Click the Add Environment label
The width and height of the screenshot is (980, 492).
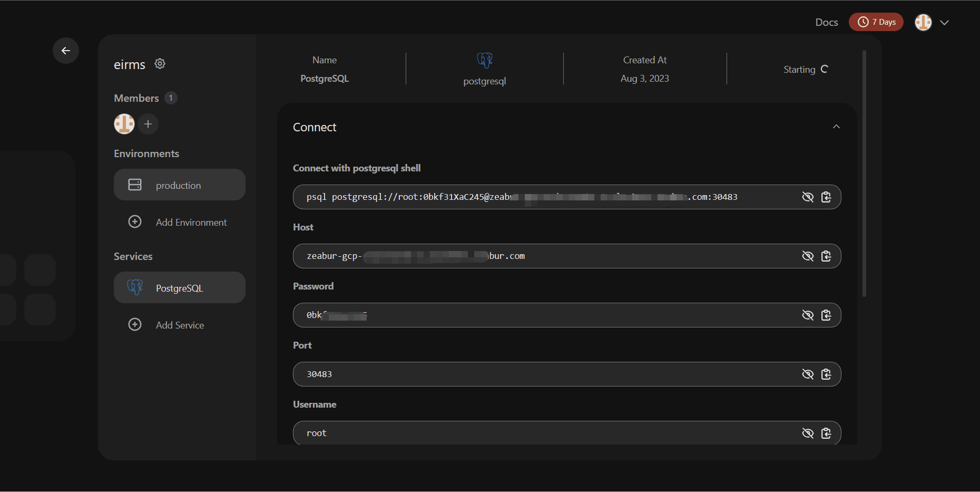click(191, 223)
